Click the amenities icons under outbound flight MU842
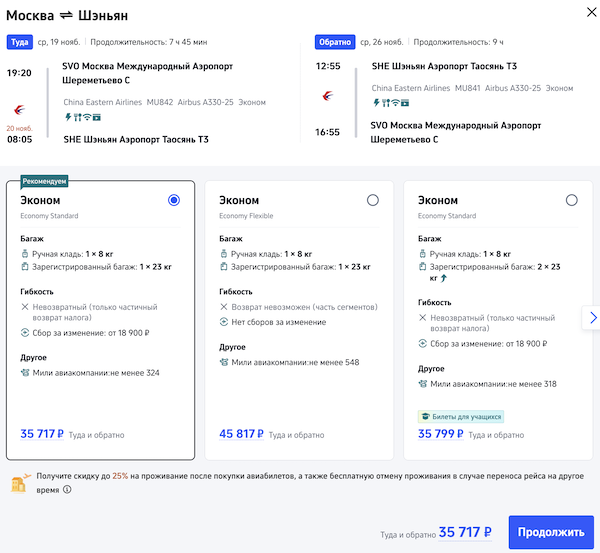Screen dimensions: 600x553 point(82,116)
